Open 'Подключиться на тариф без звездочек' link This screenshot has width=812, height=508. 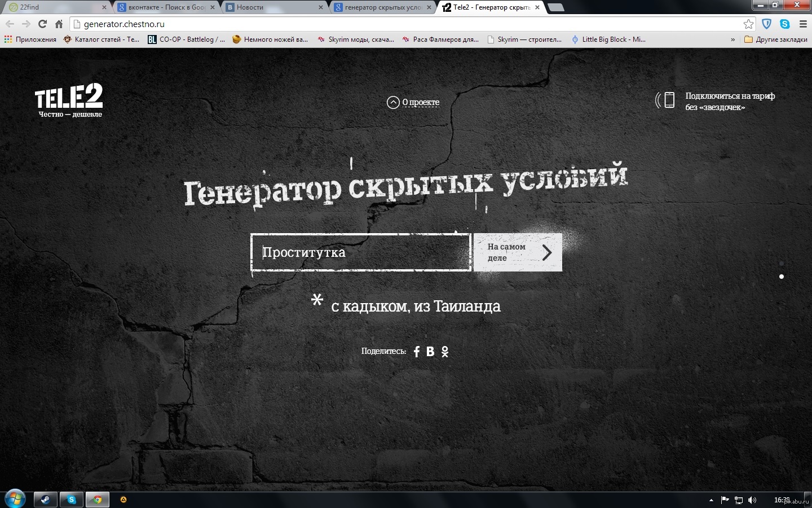[x=730, y=102]
